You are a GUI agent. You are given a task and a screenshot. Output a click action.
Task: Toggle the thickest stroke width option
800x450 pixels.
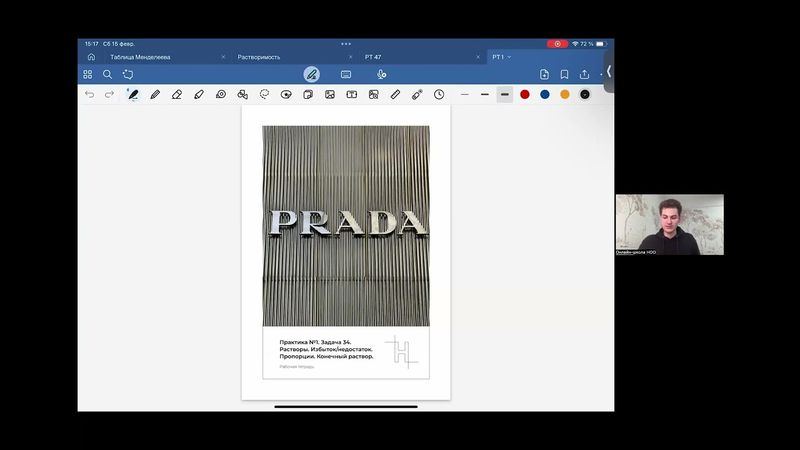pos(504,94)
